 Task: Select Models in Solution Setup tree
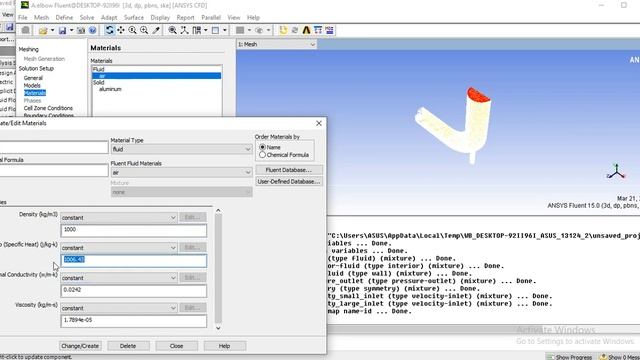(32, 85)
